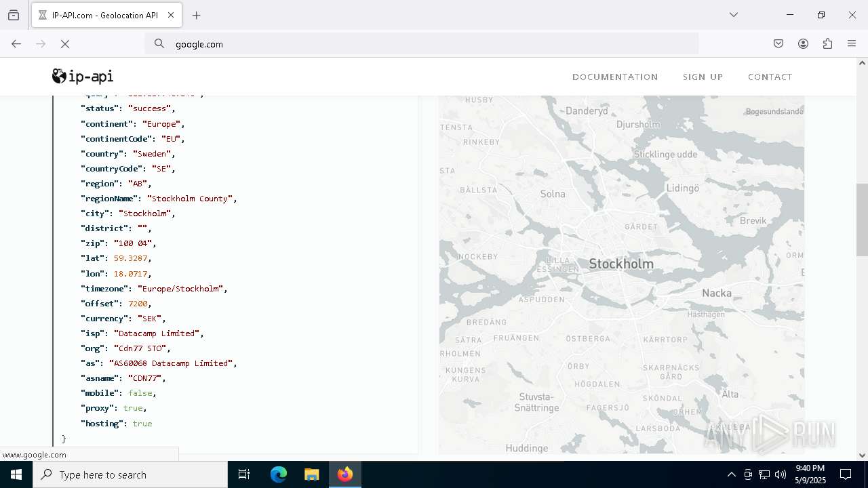Click the scrollbar down arrow

(862, 455)
